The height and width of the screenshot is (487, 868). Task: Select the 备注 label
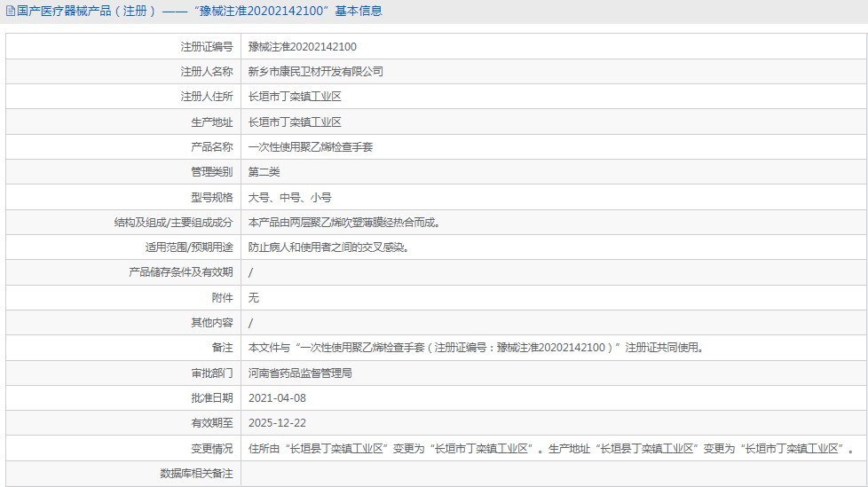[223, 348]
